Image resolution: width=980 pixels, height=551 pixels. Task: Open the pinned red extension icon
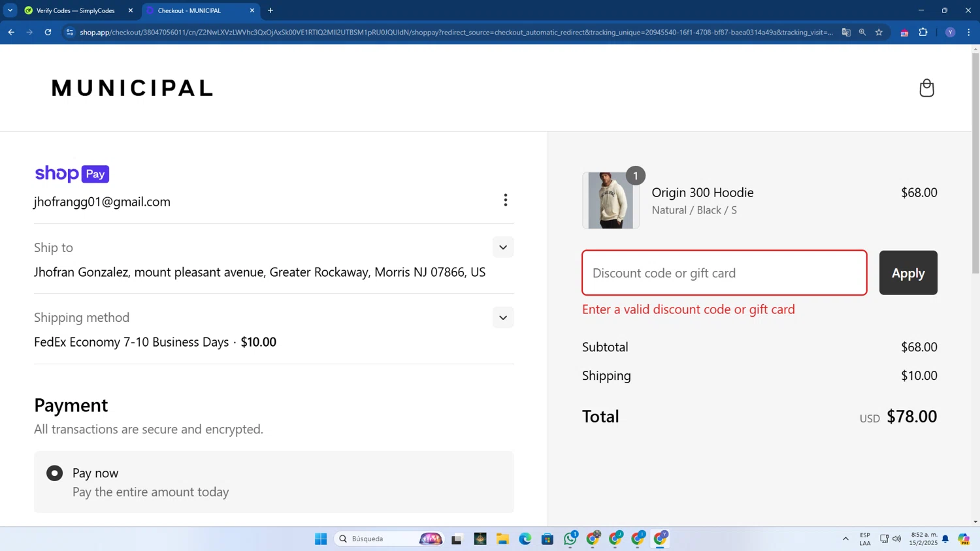point(904,33)
